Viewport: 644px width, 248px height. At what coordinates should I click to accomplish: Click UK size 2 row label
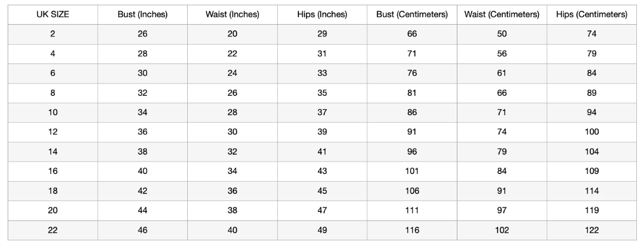[x=52, y=34]
